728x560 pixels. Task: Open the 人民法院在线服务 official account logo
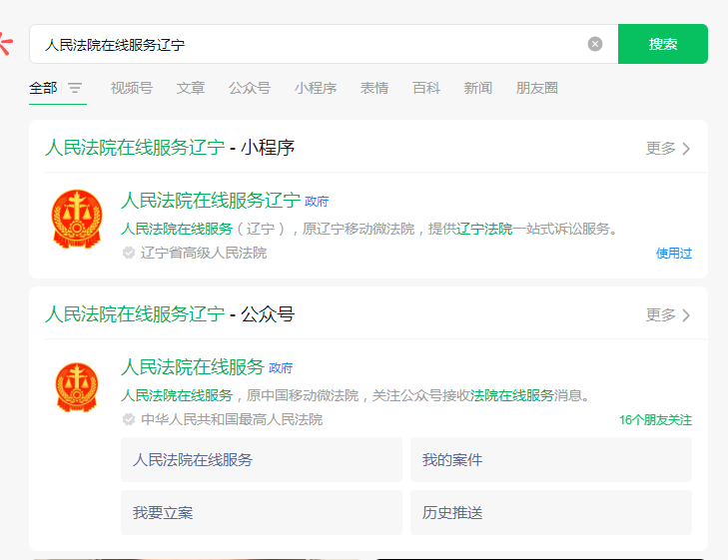[x=77, y=387]
